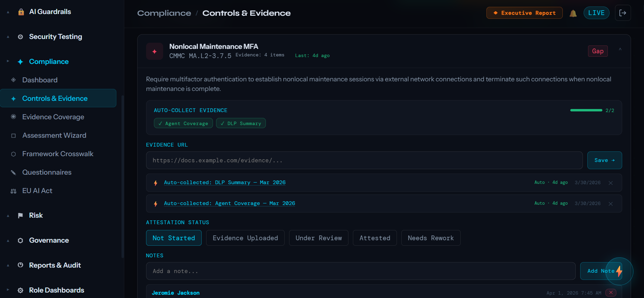The height and width of the screenshot is (298, 644).
Task: Set attestation status to Needs Rework
Action: click(x=431, y=238)
